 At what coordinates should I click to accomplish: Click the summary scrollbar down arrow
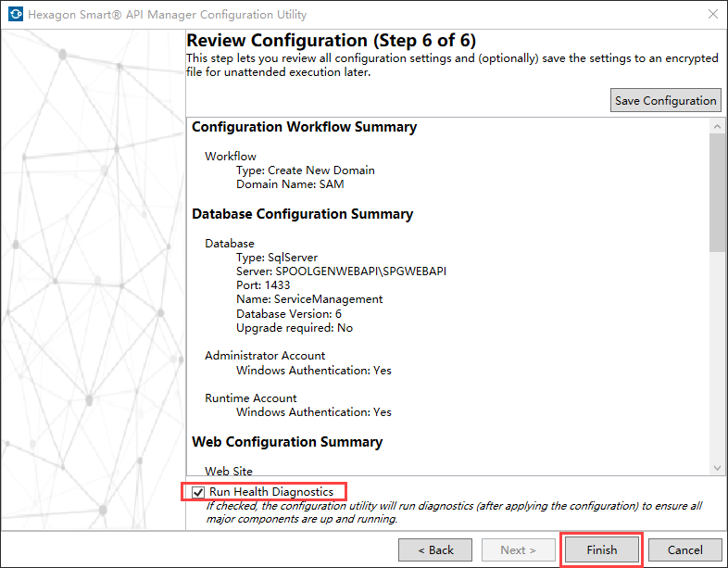pos(716,468)
